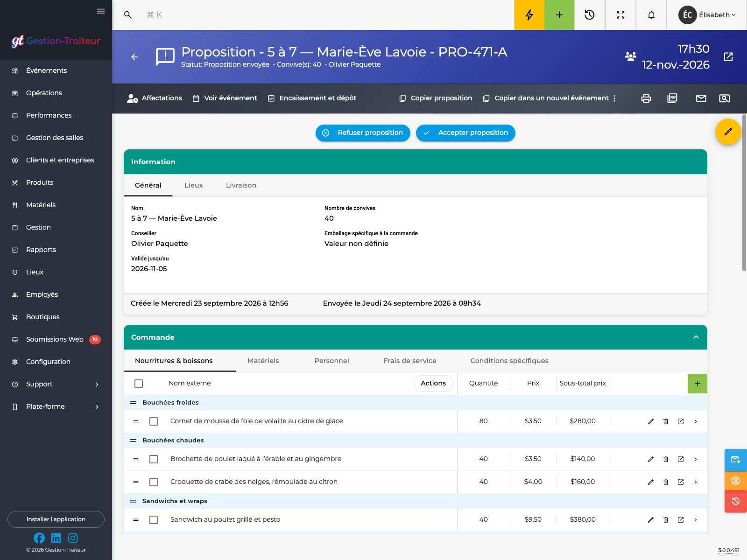Collapse the Commande section chevron
Viewport: 747px width, 560px height.
point(696,337)
